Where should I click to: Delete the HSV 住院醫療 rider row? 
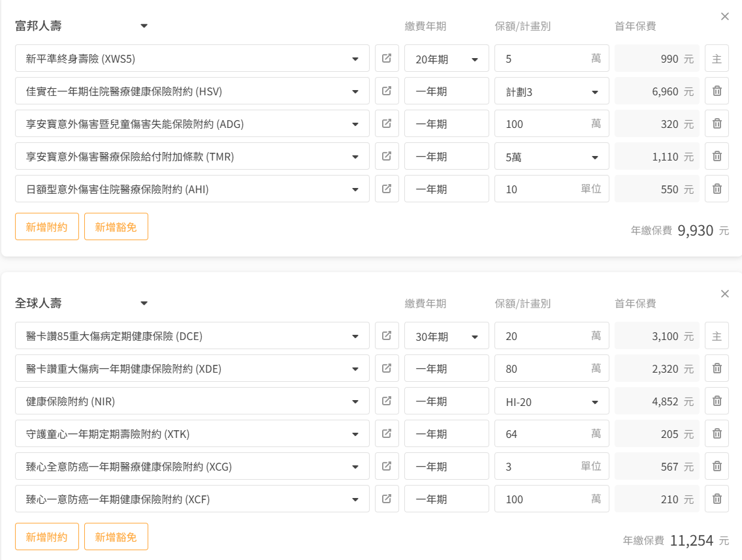pos(717,91)
